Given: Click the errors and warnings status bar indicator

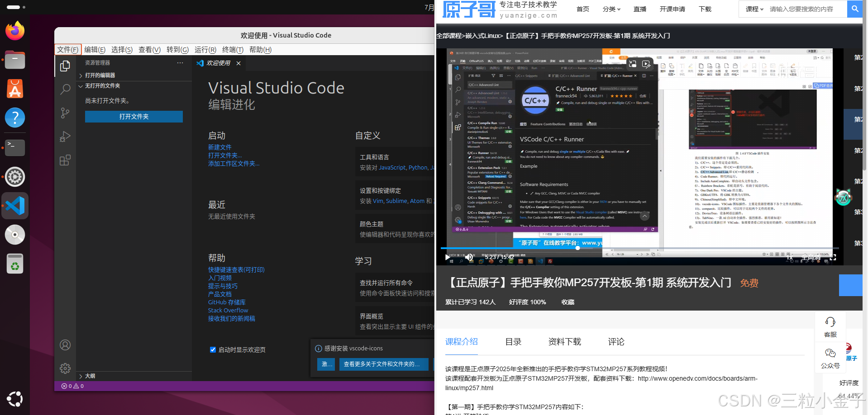Looking at the screenshot, I should coord(72,386).
